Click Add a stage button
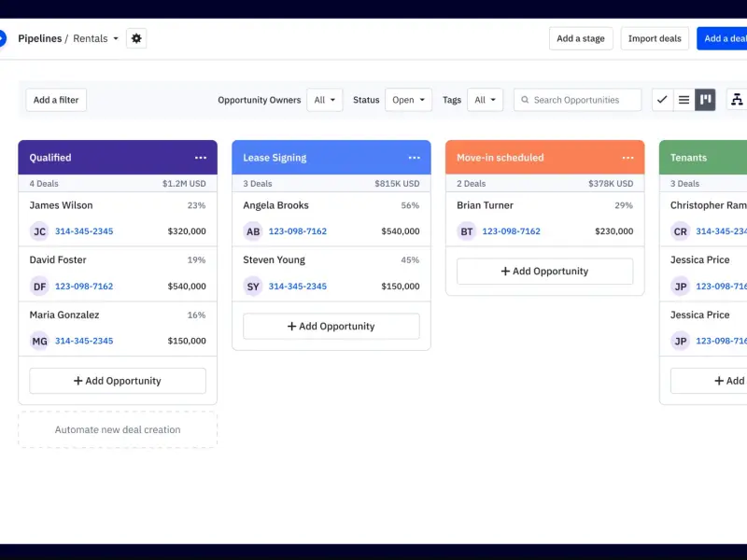This screenshot has height=560, width=747. (x=581, y=38)
